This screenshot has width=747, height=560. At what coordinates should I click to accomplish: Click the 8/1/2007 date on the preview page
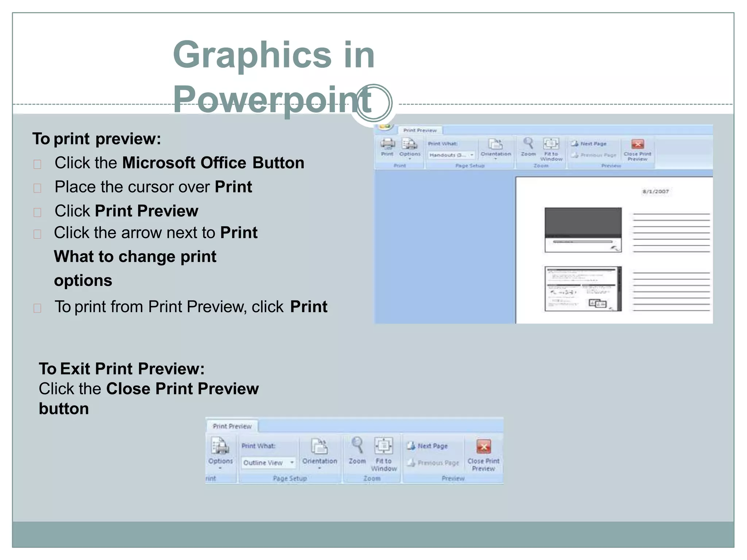[x=655, y=191]
